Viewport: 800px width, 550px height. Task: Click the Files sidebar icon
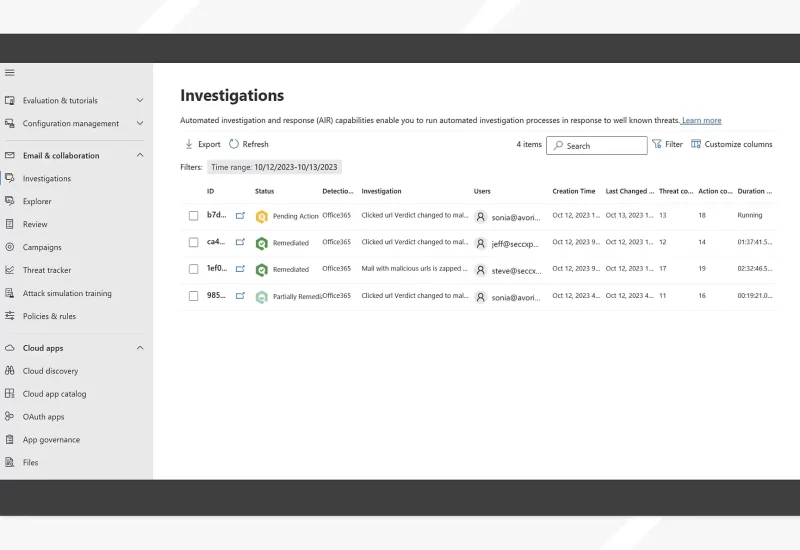pyautogui.click(x=10, y=462)
